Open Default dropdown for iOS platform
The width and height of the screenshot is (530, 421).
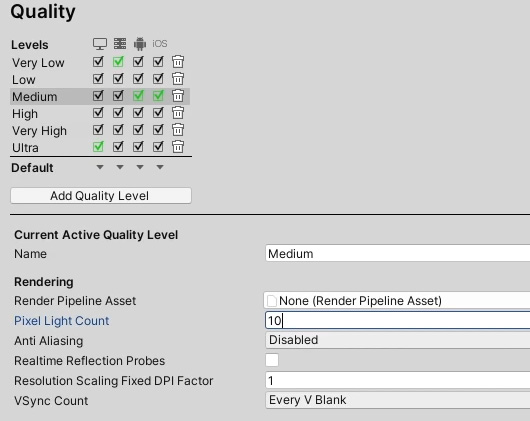pos(160,167)
